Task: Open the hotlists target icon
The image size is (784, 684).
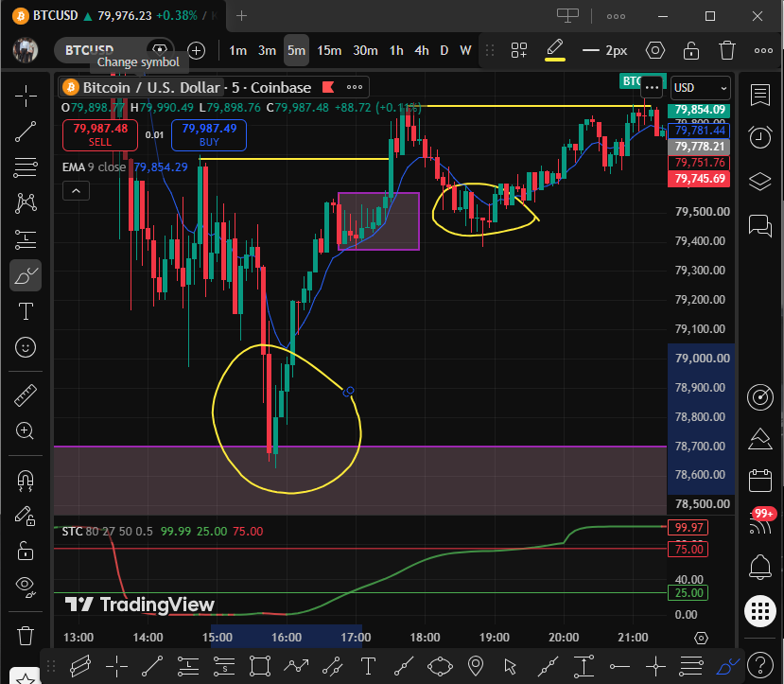Action: tap(760, 397)
